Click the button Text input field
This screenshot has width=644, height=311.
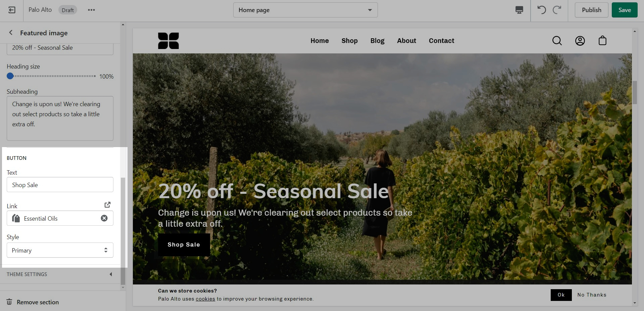tap(60, 185)
